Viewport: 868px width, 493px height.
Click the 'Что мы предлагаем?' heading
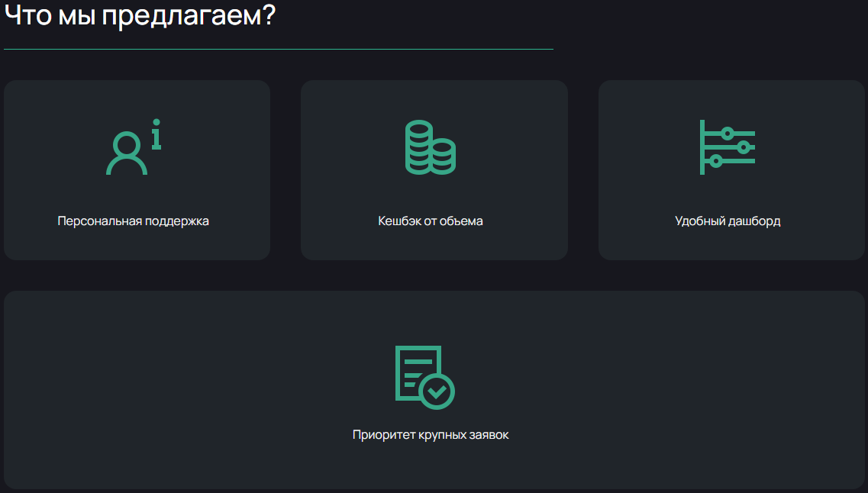pyautogui.click(x=140, y=15)
